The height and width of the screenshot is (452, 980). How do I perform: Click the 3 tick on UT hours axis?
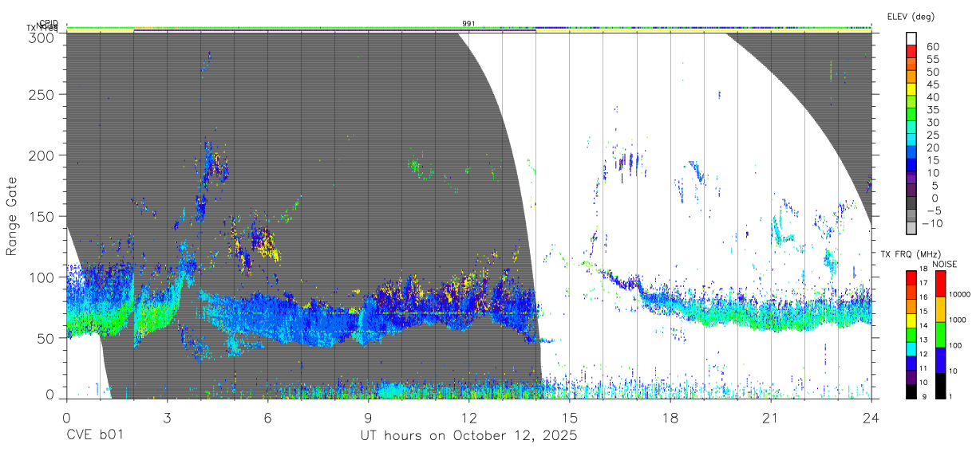(167, 418)
